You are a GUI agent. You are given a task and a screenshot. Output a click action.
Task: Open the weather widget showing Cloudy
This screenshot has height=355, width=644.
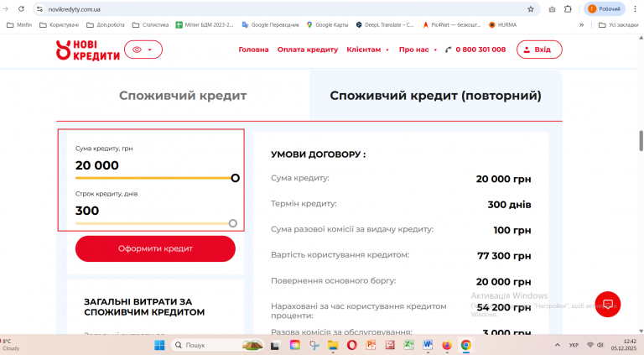coord(10,345)
